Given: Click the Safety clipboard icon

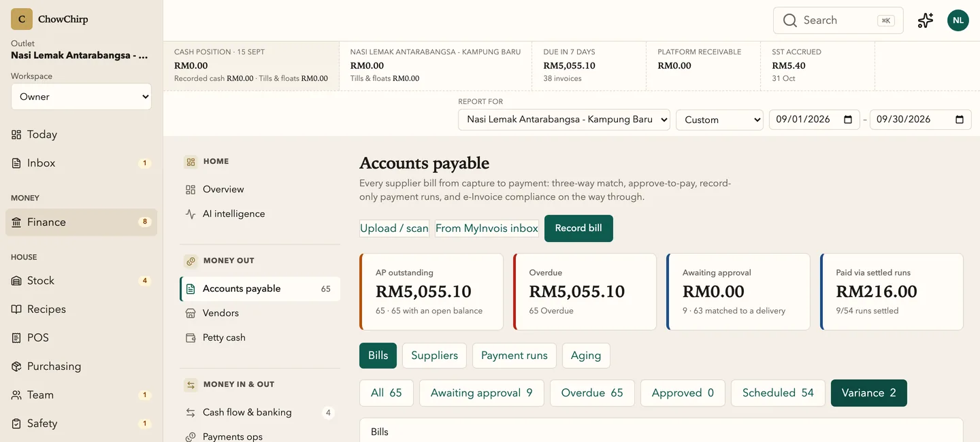Looking at the screenshot, I should [16, 424].
